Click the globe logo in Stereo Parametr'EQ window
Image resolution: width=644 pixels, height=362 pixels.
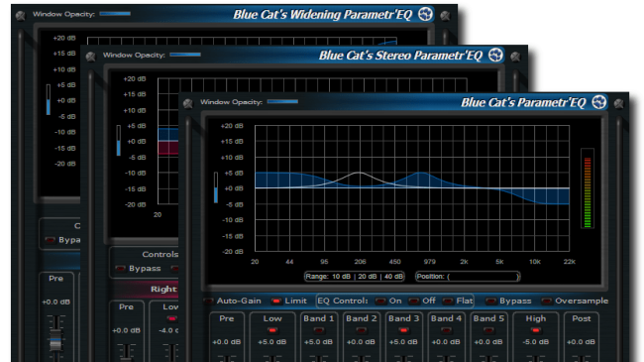495,55
